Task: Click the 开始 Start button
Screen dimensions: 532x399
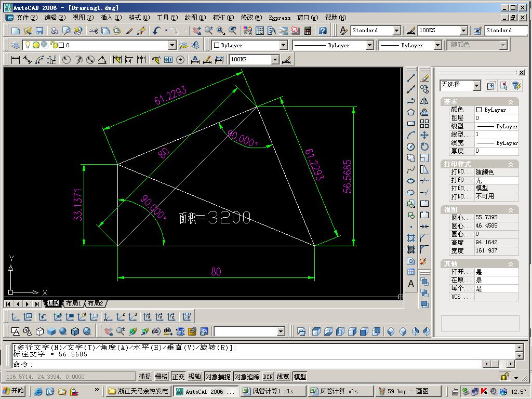Action: click(x=14, y=391)
